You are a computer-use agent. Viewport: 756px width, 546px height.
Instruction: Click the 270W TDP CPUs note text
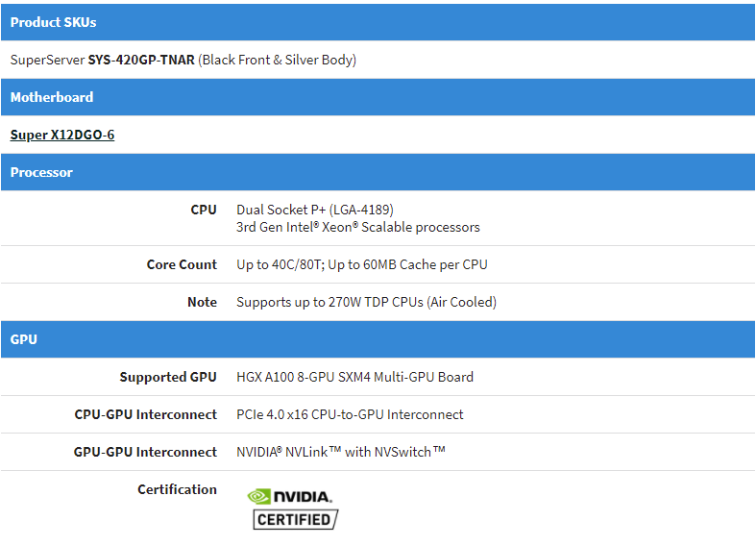pos(366,302)
